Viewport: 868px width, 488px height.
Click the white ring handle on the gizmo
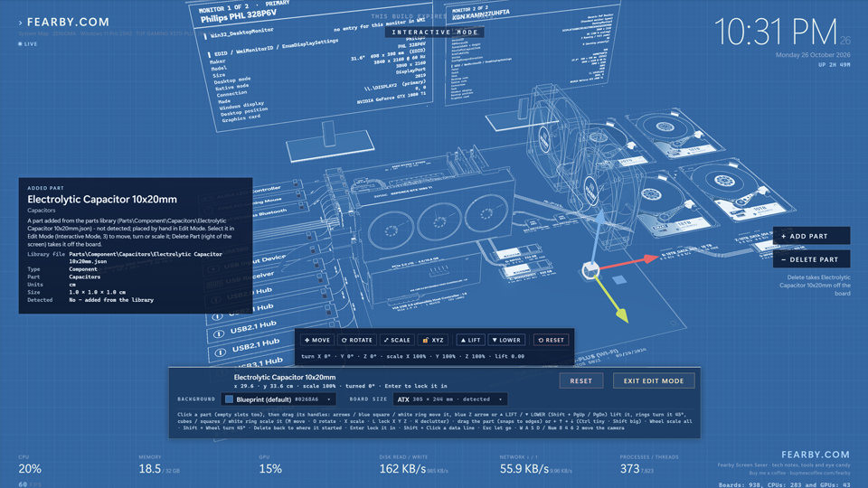pyautogui.click(x=590, y=270)
